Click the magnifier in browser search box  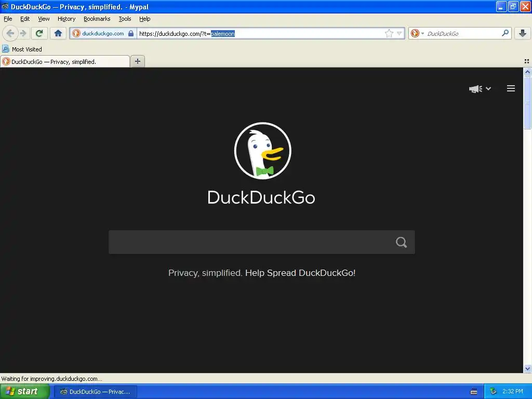click(x=505, y=33)
